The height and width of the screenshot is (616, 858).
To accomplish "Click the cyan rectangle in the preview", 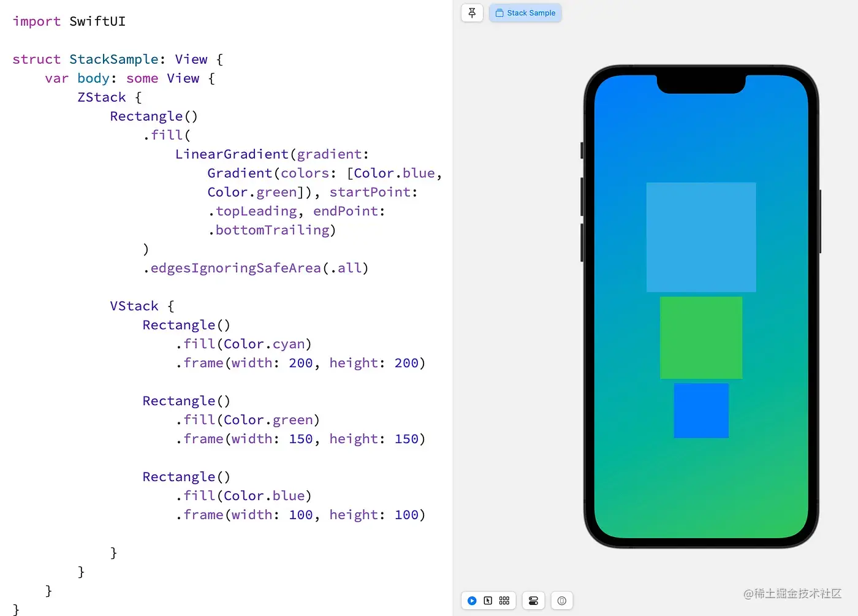I will [701, 237].
